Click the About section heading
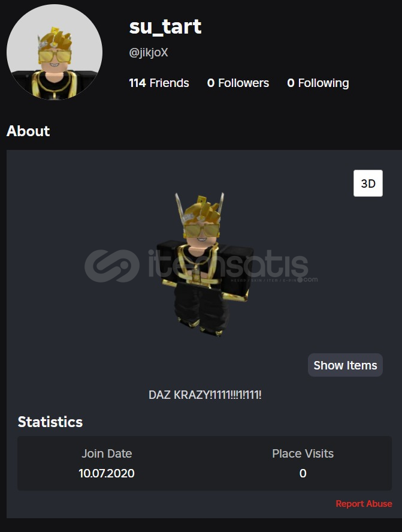Viewport: 402px width, 532px height. click(x=28, y=131)
